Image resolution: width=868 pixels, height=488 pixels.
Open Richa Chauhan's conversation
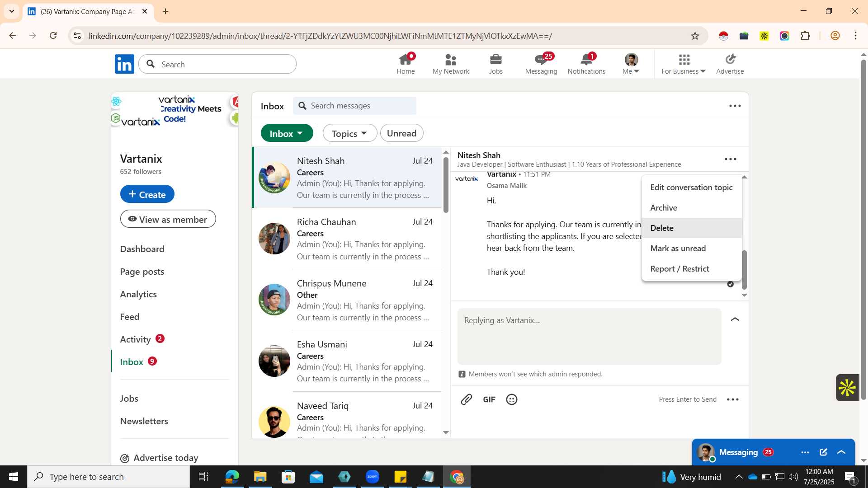[x=347, y=239]
